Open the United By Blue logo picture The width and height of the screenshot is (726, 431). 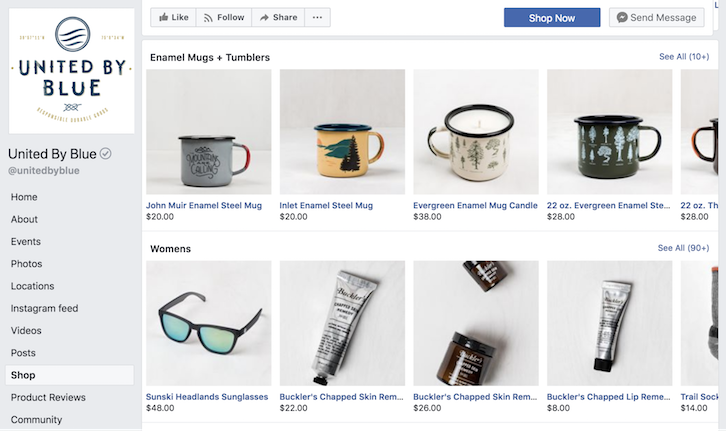pos(71,69)
